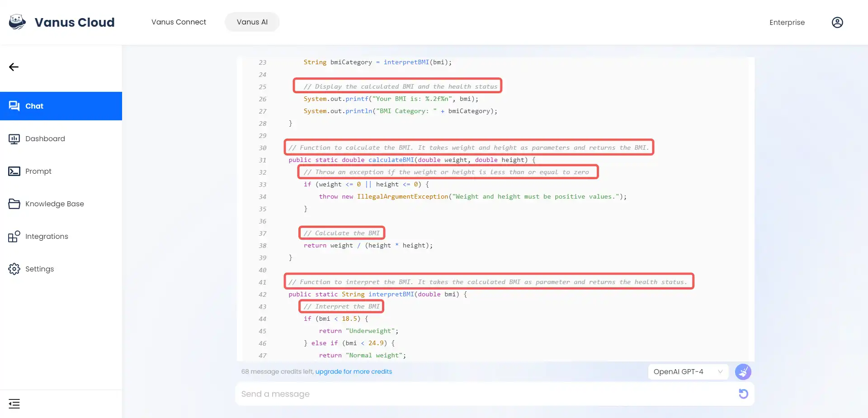Open the user account profile icon
This screenshot has height=418, width=868.
[x=837, y=22]
